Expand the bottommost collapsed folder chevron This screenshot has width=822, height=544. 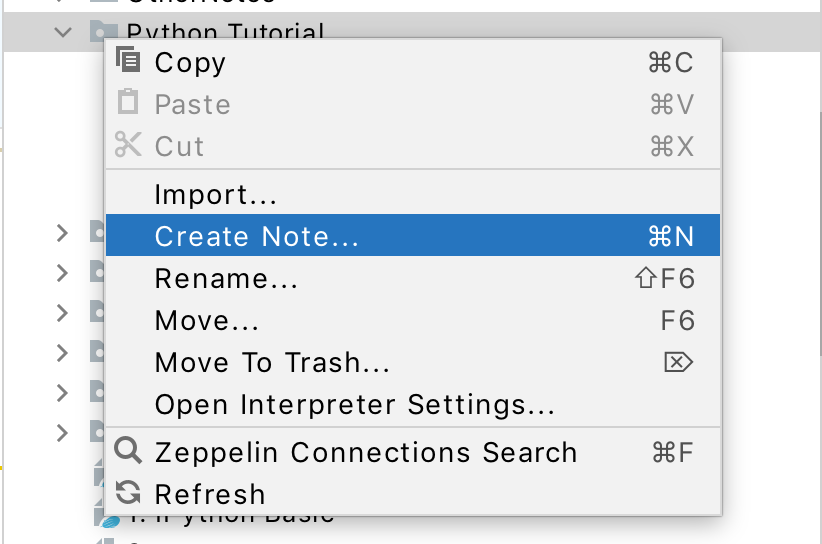pyautogui.click(x=63, y=432)
